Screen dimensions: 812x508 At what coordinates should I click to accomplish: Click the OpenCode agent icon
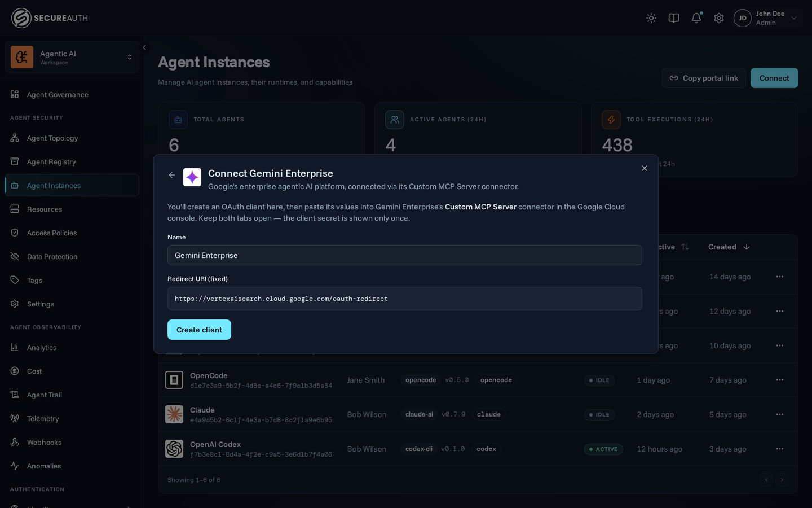click(x=174, y=380)
